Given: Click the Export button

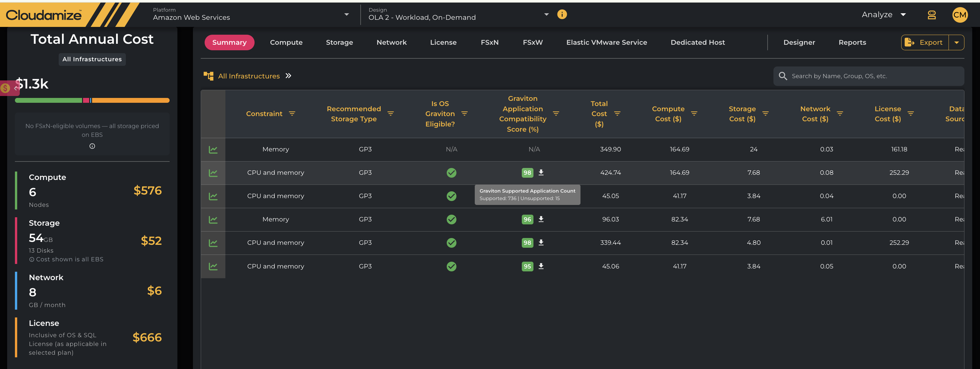Looking at the screenshot, I should (925, 42).
